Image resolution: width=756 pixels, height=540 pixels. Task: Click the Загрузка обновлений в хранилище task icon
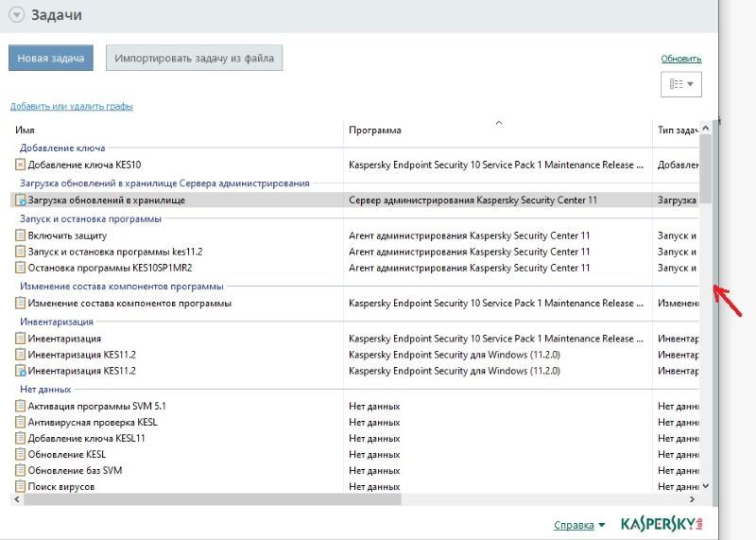tap(21, 200)
